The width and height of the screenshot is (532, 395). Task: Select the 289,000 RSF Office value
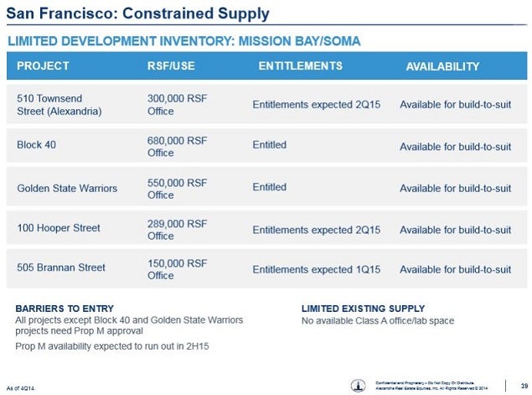pyautogui.click(x=177, y=230)
